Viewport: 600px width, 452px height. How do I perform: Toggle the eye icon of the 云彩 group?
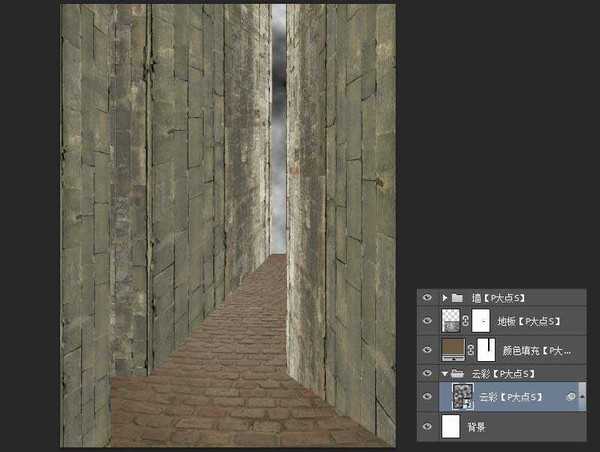(x=428, y=373)
